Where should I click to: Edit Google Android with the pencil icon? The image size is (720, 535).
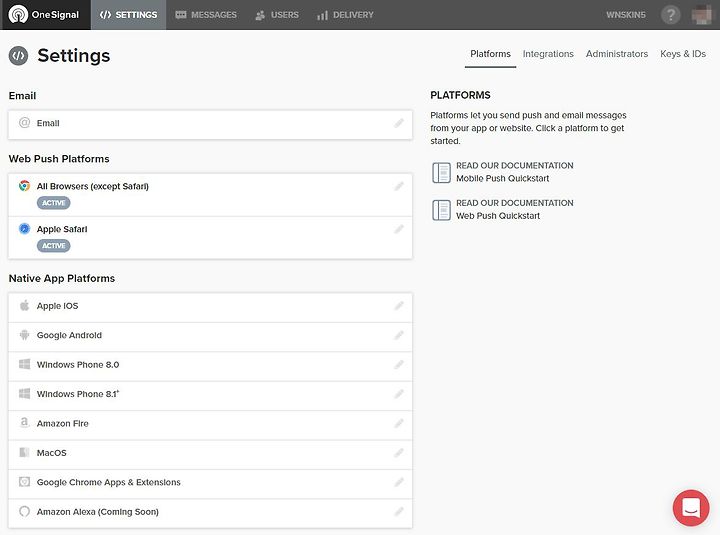pos(399,335)
